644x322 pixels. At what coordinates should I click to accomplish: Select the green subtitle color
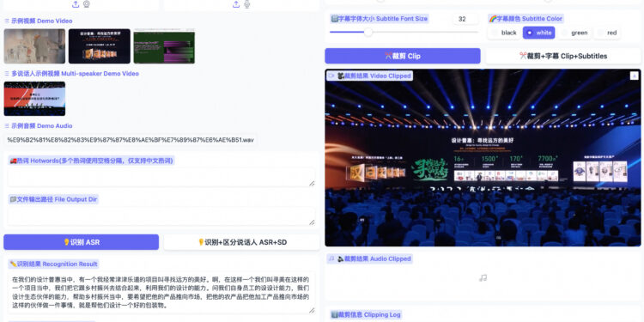pyautogui.click(x=574, y=33)
